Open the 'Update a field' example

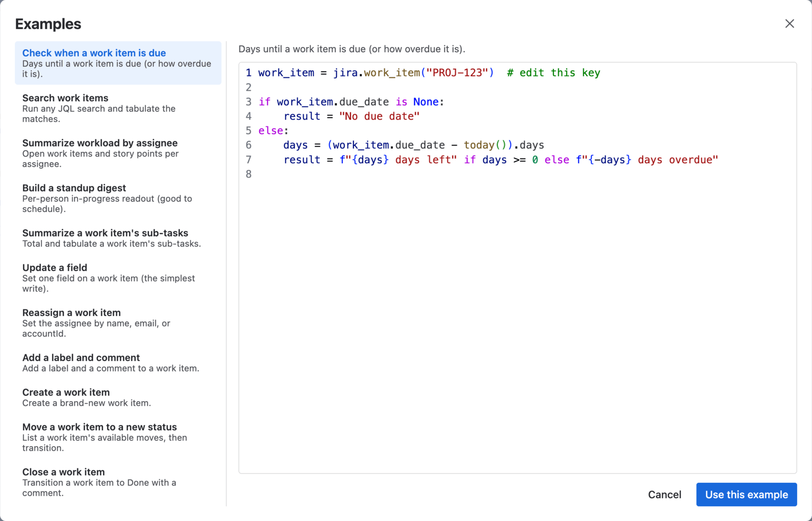click(x=118, y=278)
